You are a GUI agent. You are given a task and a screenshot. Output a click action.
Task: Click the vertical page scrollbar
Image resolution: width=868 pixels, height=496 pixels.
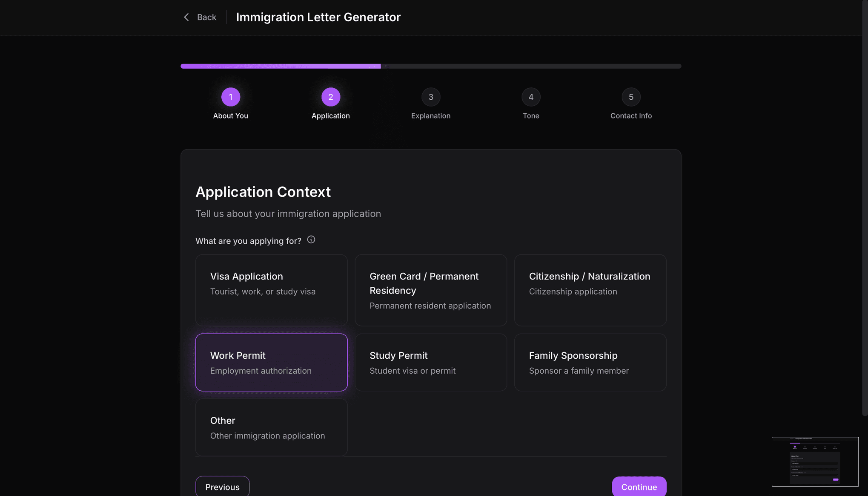click(x=865, y=208)
